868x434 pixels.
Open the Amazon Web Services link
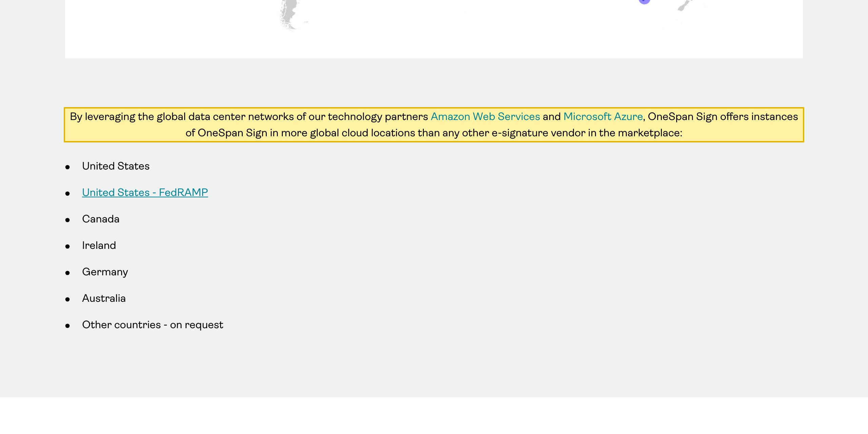(485, 117)
